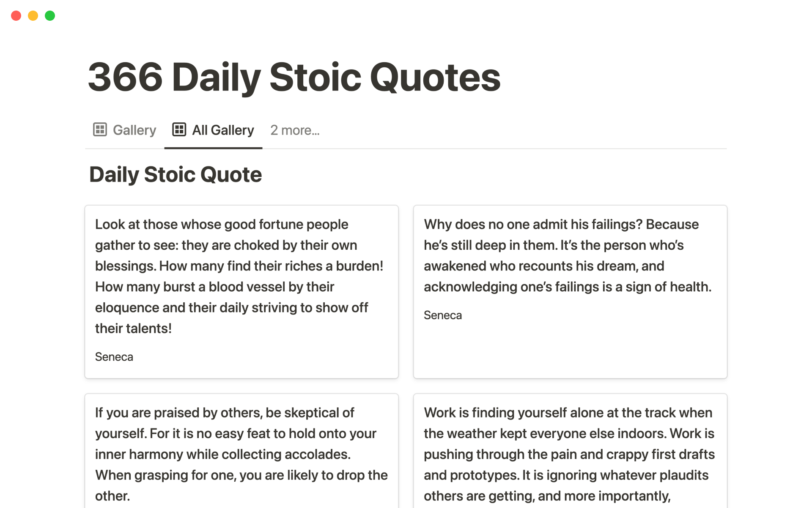The image size is (812, 508).
Task: Click the "366 Daily Stoic Quotes" page title
Action: pyautogui.click(x=294, y=77)
